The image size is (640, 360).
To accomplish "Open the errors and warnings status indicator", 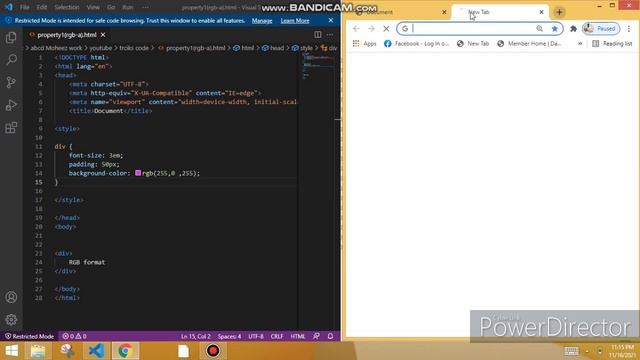I will [x=74, y=336].
